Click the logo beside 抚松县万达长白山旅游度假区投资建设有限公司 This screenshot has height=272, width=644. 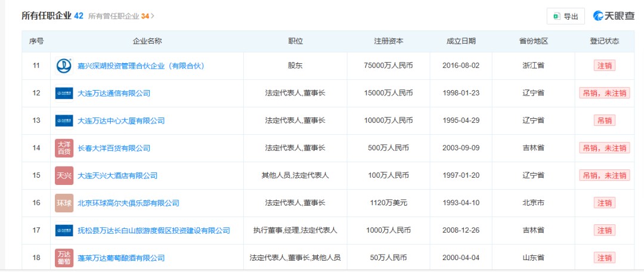(64, 230)
